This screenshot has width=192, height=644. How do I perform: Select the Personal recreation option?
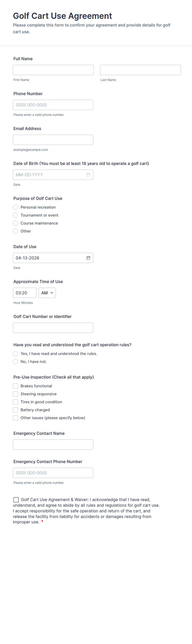15,207
